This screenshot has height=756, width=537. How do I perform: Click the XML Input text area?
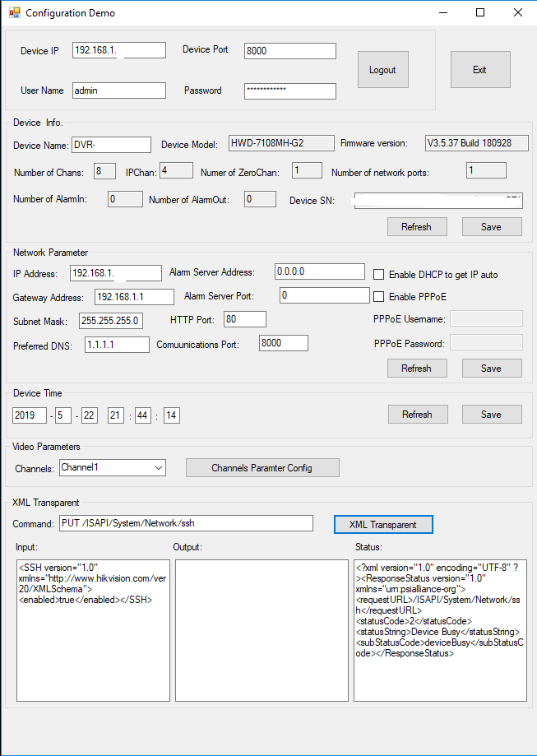92,630
